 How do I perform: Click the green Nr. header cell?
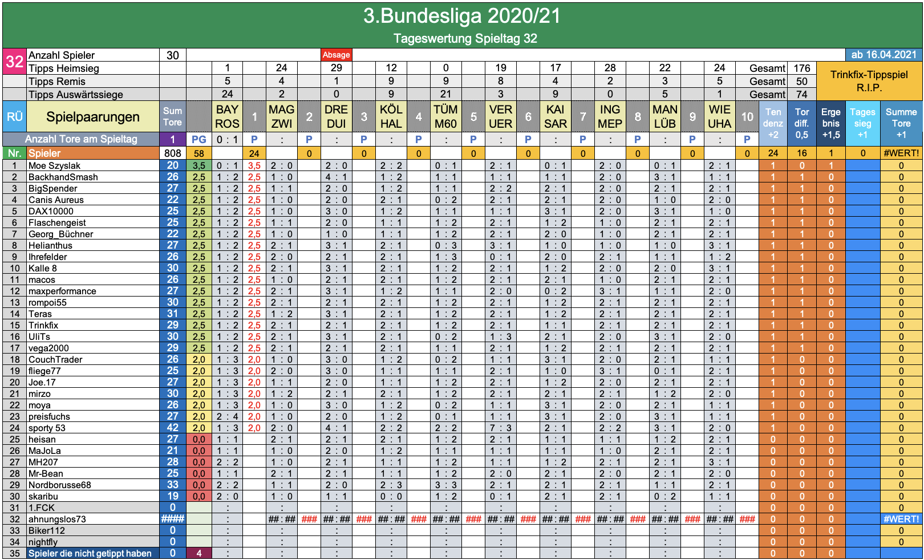pyautogui.click(x=14, y=153)
